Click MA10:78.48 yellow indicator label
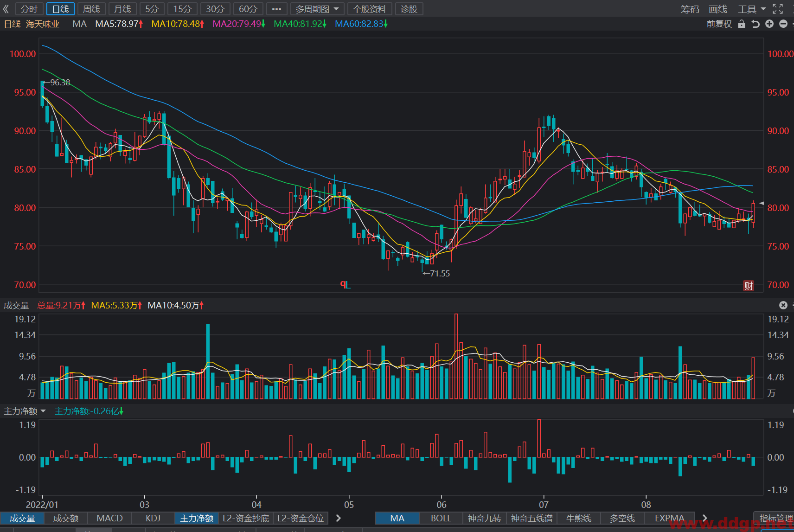The image size is (794, 532). [178, 24]
